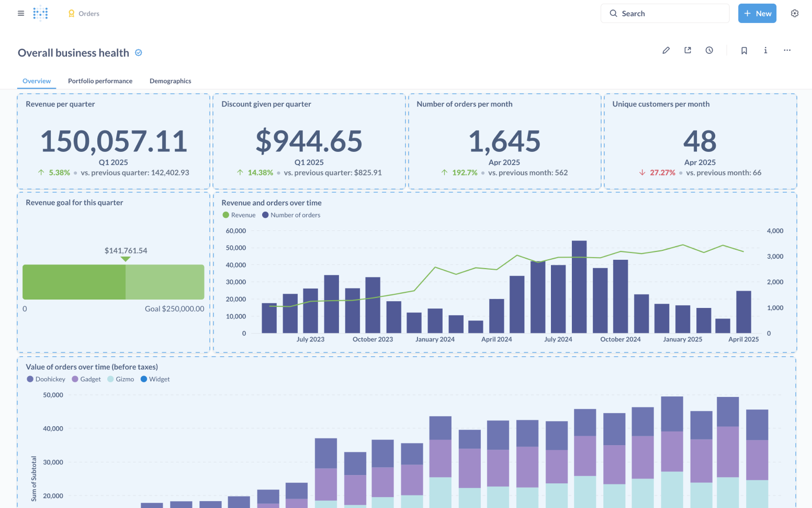
Task: Click the verified badge beside title
Action: coord(139,53)
